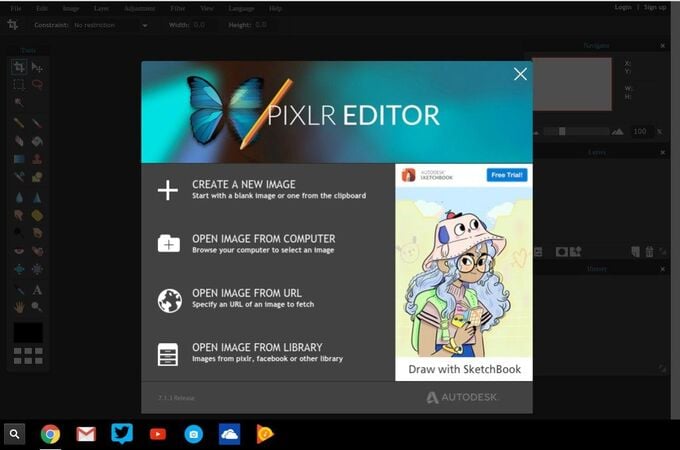Click Create a New Image
The width and height of the screenshot is (680, 450).
click(262, 190)
